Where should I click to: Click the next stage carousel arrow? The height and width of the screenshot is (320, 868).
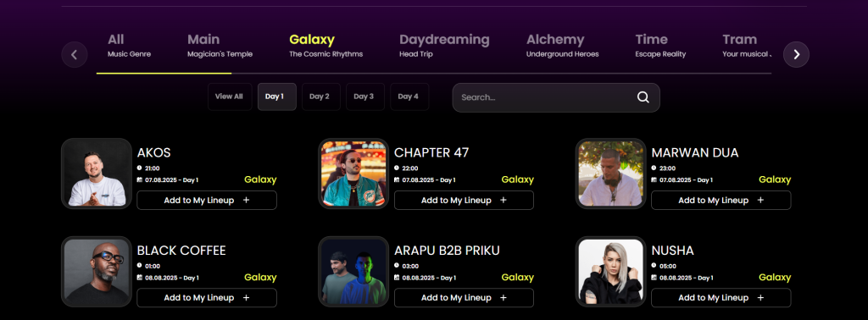tap(797, 55)
